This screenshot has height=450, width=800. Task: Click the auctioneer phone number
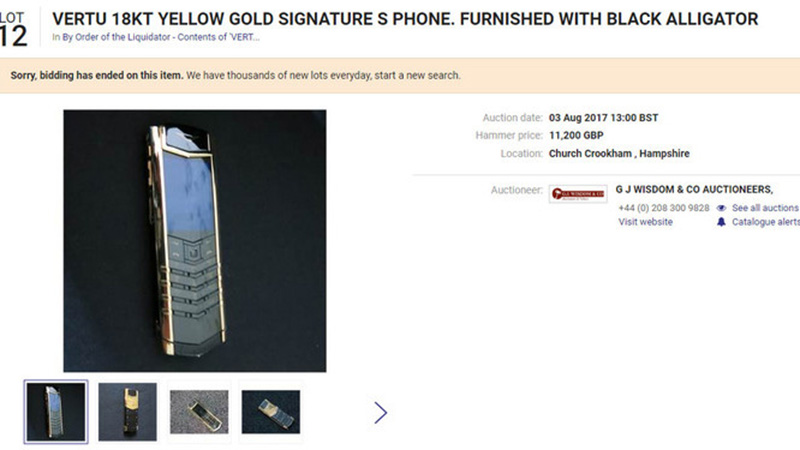click(664, 208)
